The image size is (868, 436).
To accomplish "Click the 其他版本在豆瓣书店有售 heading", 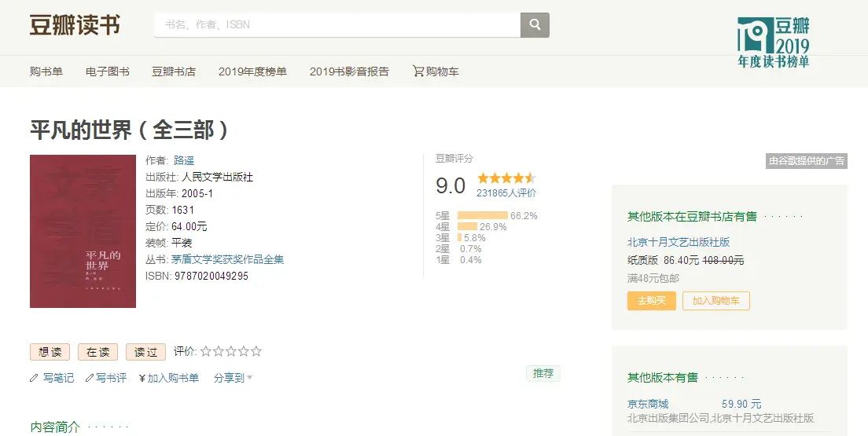I will coord(692,217).
